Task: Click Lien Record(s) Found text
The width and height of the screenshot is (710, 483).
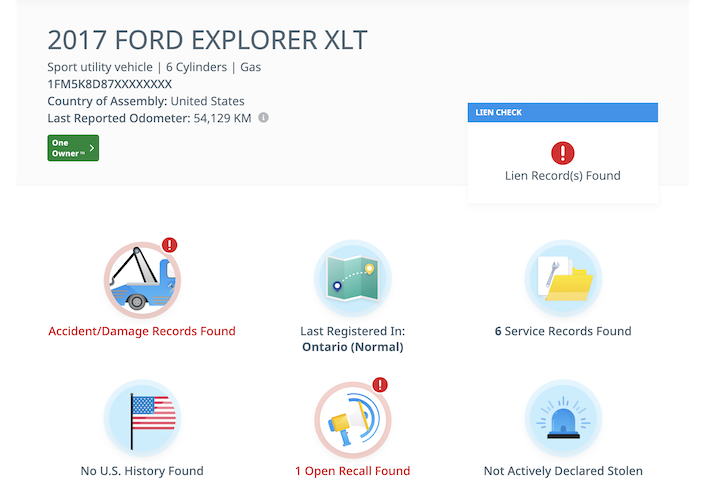Action: click(562, 176)
